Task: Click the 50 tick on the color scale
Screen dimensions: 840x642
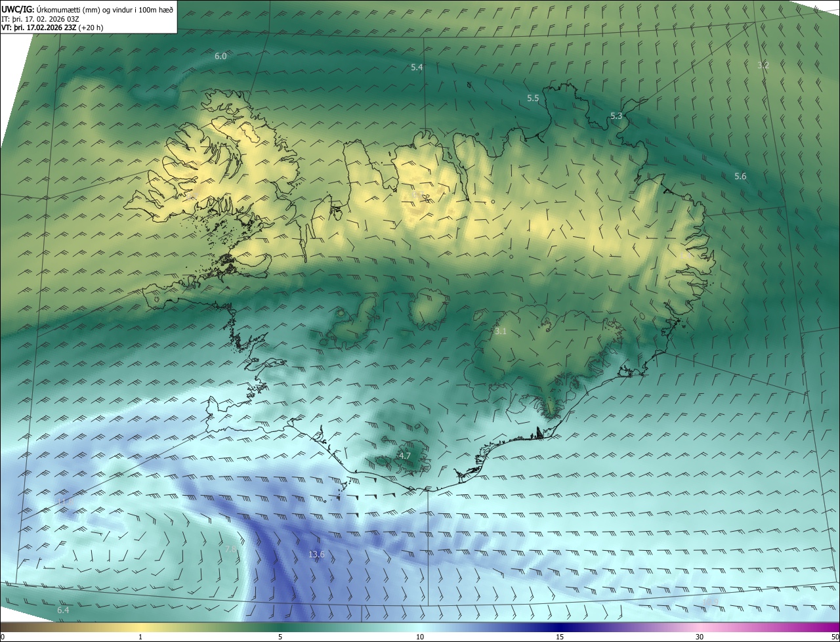Action: pos(835,637)
